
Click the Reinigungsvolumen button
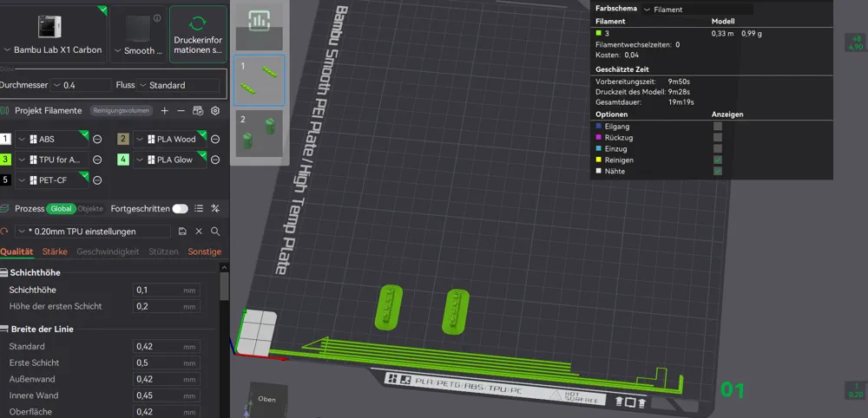122,111
